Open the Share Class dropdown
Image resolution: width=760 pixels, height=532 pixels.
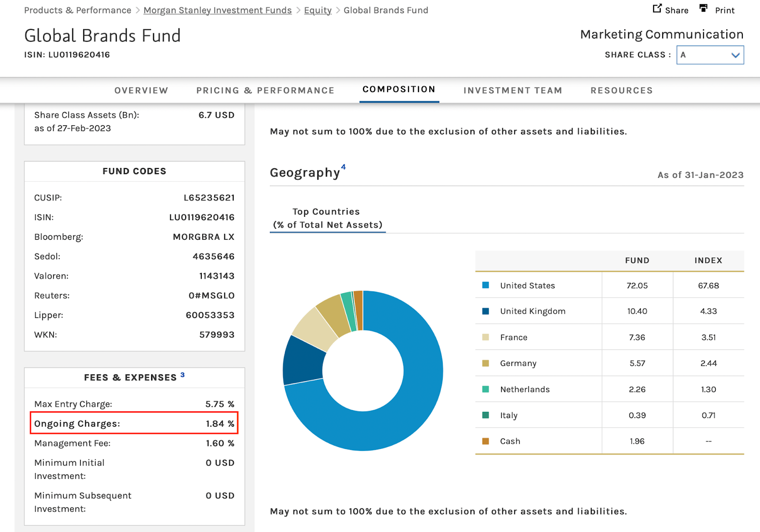click(710, 55)
